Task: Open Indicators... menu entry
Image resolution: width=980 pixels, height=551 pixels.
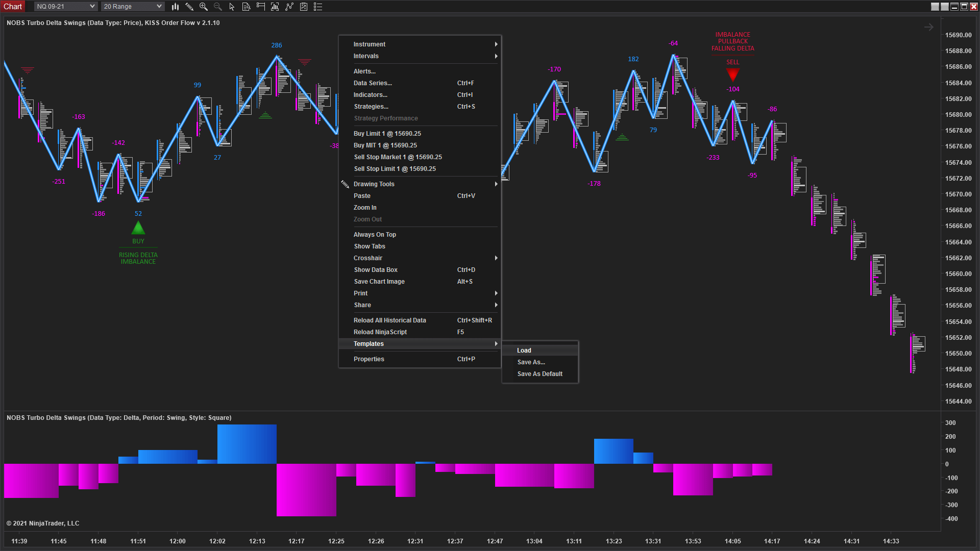Action: tap(420, 95)
